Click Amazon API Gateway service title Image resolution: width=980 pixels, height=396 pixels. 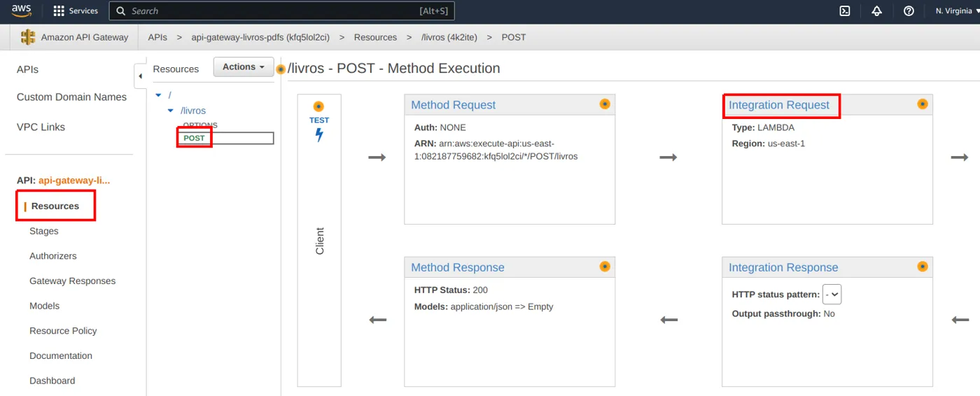point(85,37)
